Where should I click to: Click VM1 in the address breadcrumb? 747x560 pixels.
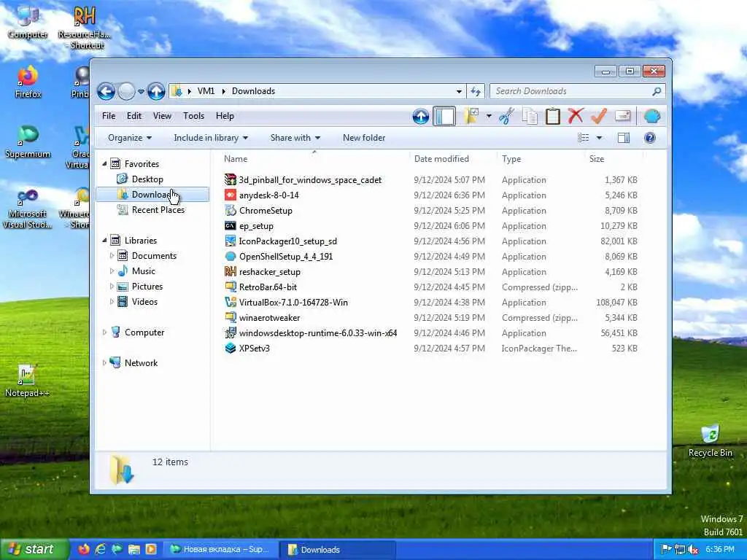point(206,91)
